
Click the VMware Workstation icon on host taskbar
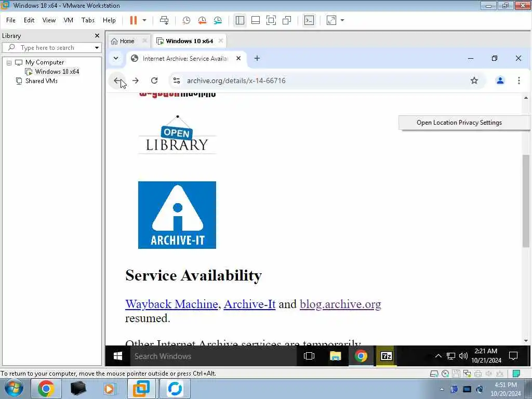tap(141, 389)
